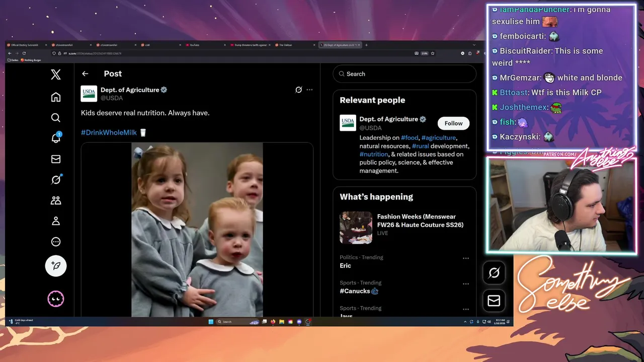Open @USDA handle under post author
The height and width of the screenshot is (362, 644).
[x=112, y=98]
